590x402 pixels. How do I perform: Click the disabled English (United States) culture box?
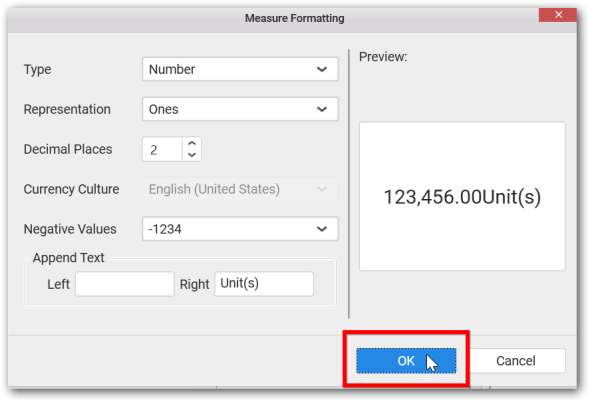(x=240, y=189)
